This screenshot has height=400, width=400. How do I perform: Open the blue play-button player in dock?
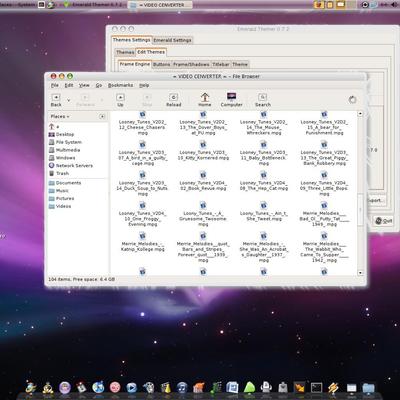pos(132,387)
